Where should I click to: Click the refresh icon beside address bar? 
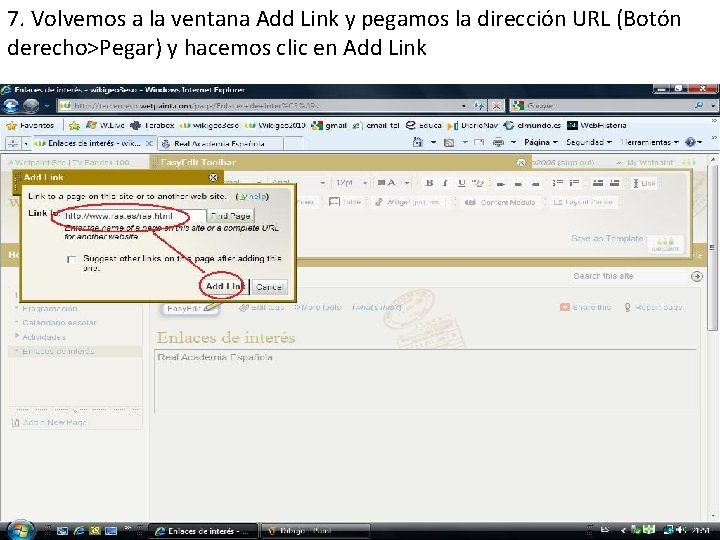[479, 106]
